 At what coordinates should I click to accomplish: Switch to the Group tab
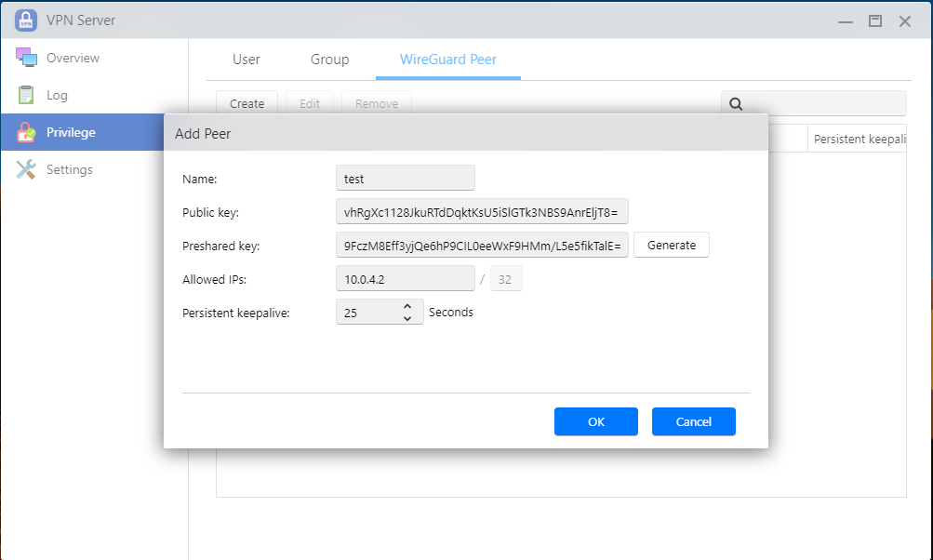pos(329,60)
